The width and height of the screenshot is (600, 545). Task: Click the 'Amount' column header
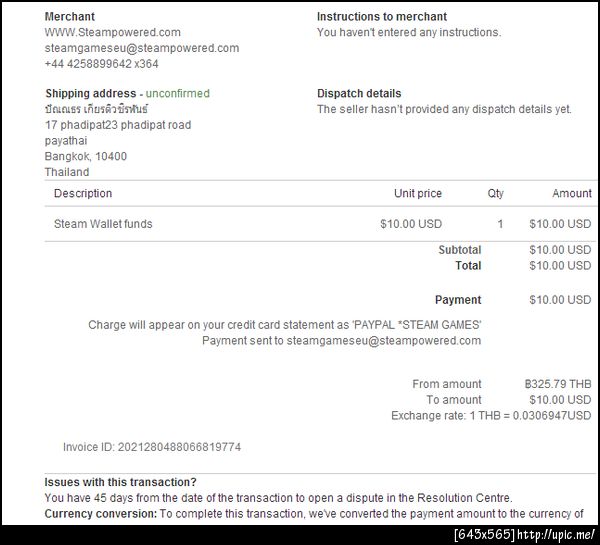click(x=572, y=193)
